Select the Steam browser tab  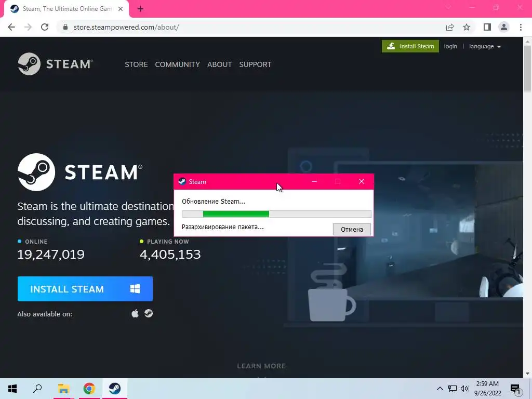coord(66,9)
